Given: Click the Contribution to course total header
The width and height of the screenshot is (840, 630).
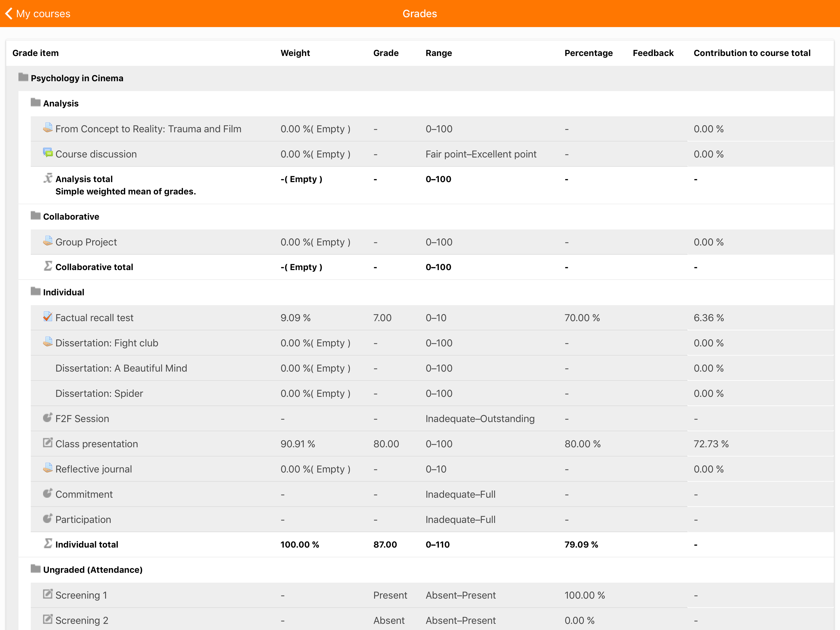Looking at the screenshot, I should point(752,53).
